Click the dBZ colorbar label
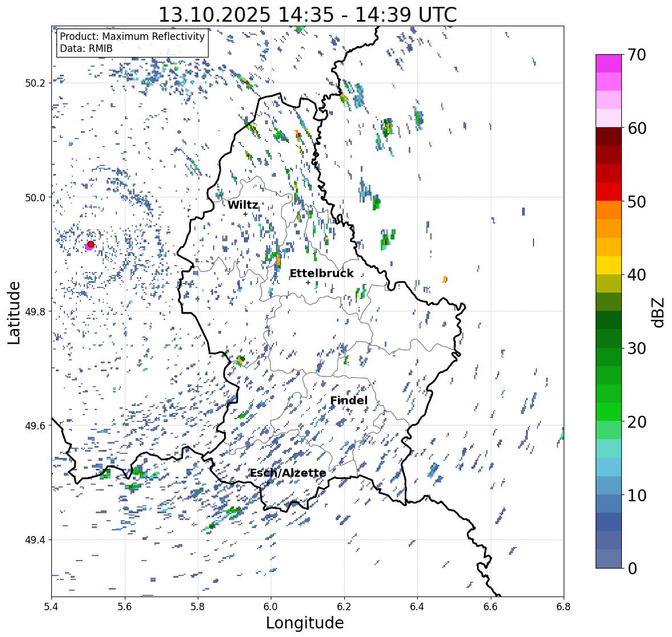Viewport: 672px width, 637px height. pos(659,313)
